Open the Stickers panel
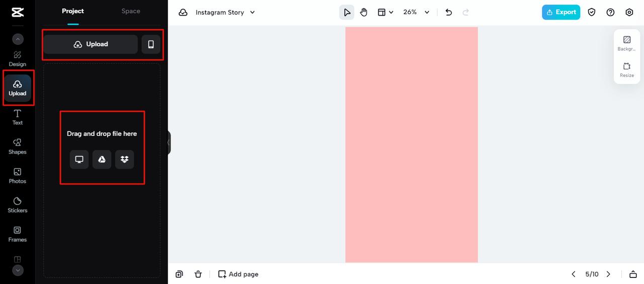644x284 pixels. click(x=17, y=204)
